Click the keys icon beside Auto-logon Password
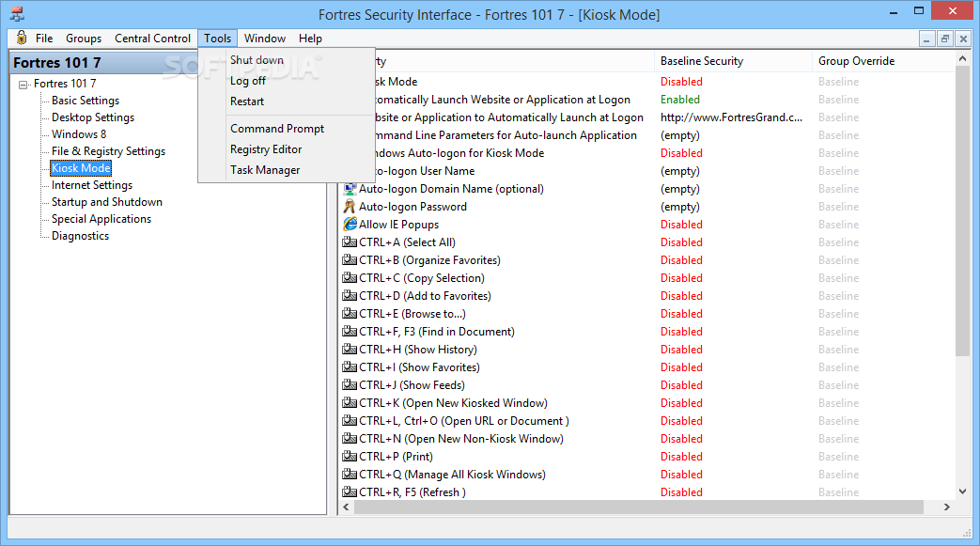 point(350,207)
